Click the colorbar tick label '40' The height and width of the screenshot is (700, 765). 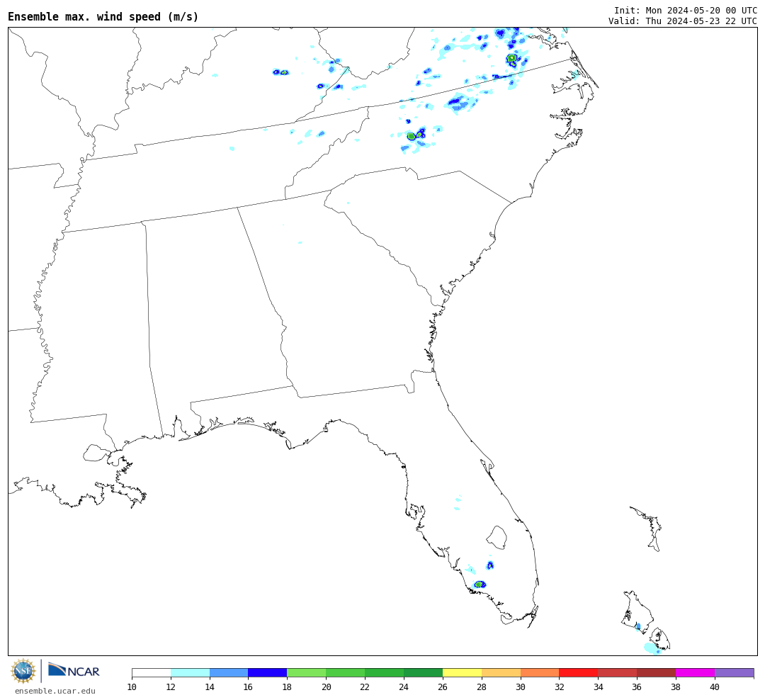tap(715, 687)
